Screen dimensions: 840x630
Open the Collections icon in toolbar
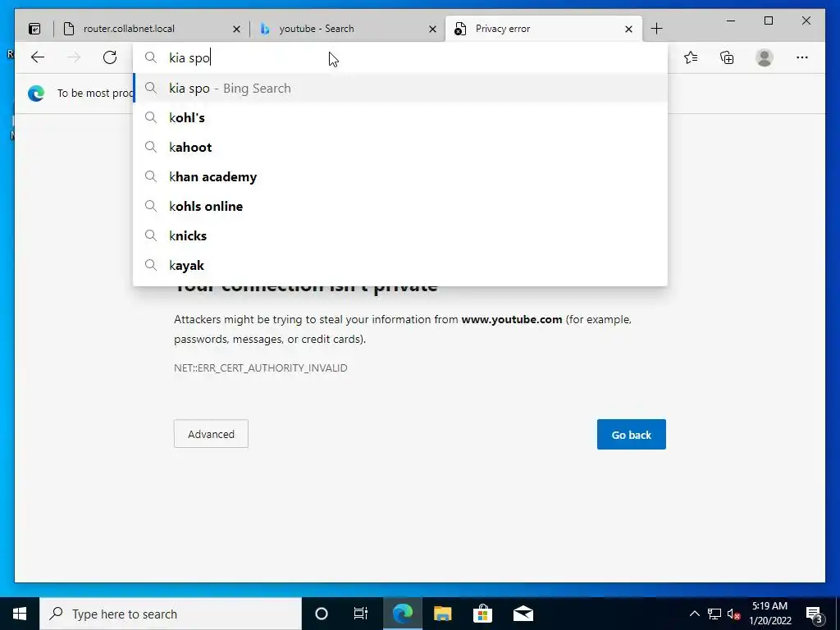tap(727, 57)
